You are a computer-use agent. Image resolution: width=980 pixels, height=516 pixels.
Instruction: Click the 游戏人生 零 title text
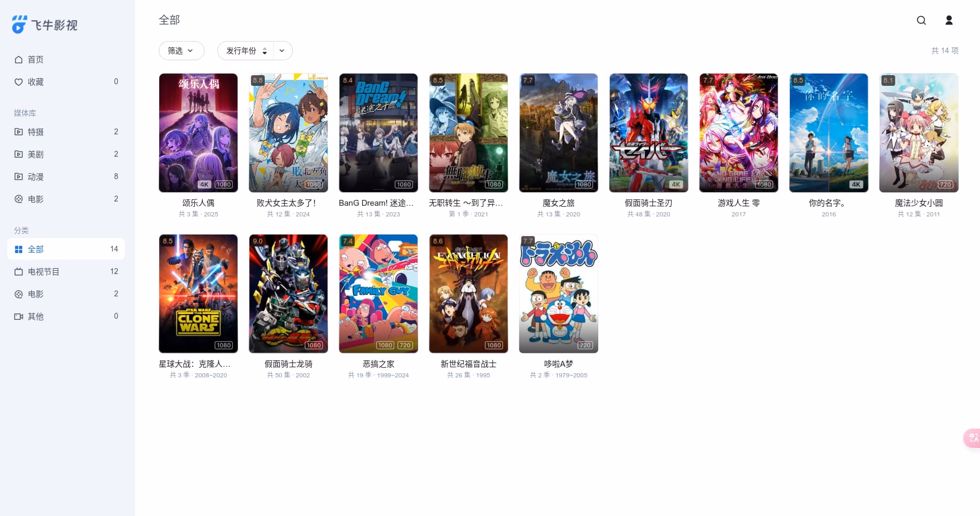click(738, 203)
